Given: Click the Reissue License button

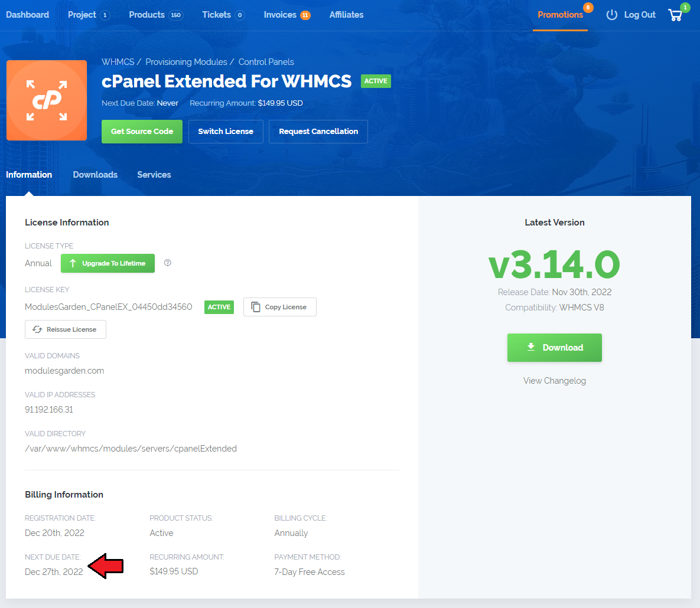Looking at the screenshot, I should pyautogui.click(x=66, y=329).
